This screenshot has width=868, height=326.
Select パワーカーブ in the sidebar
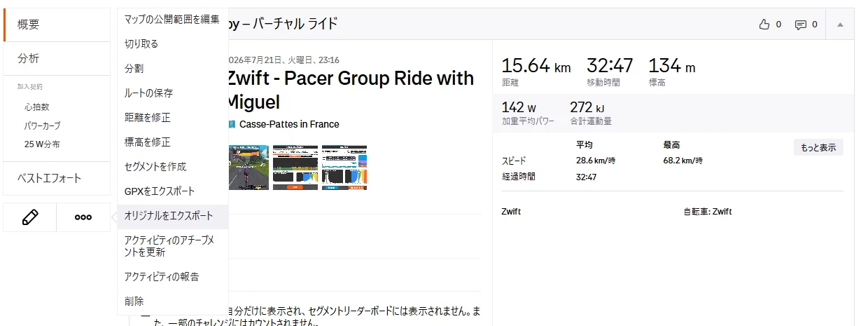click(x=42, y=125)
